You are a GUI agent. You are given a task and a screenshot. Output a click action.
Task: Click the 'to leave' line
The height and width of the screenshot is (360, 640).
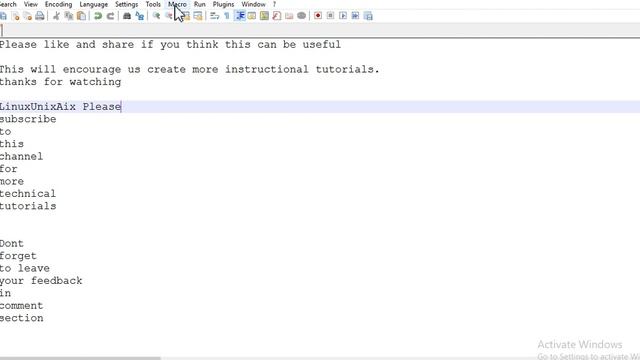click(x=25, y=269)
